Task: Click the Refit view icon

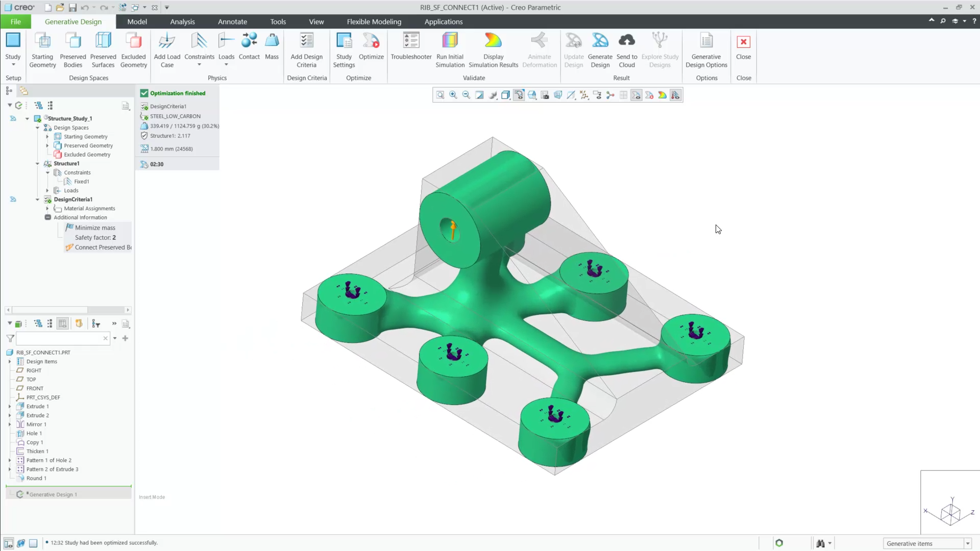Action: 440,95
